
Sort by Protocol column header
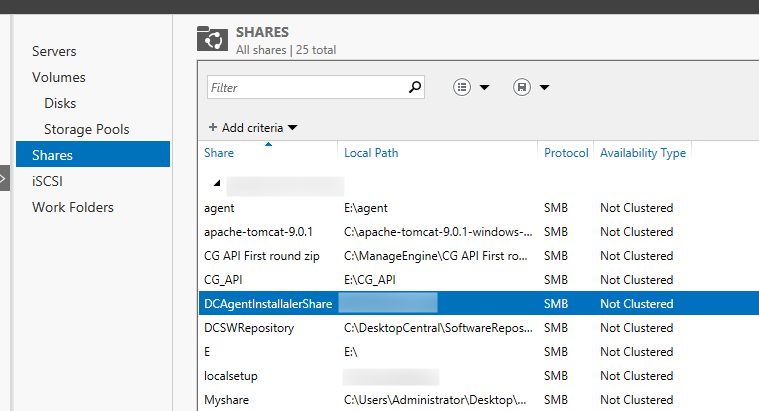566,153
